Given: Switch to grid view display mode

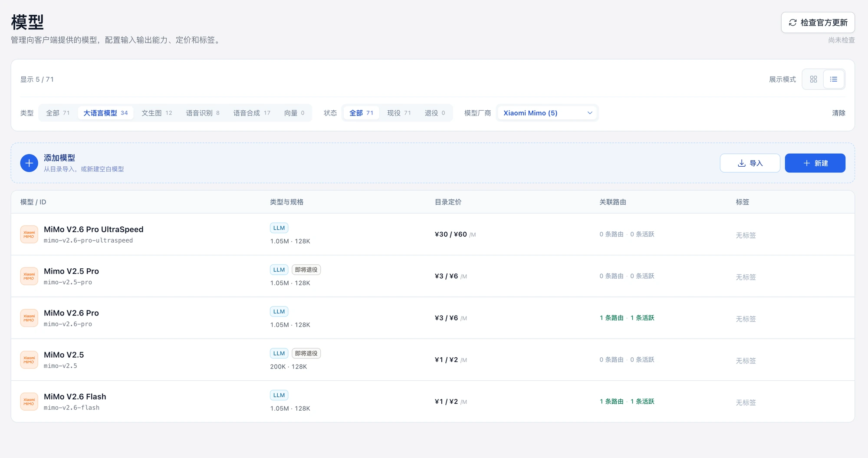Looking at the screenshot, I should 813,79.
